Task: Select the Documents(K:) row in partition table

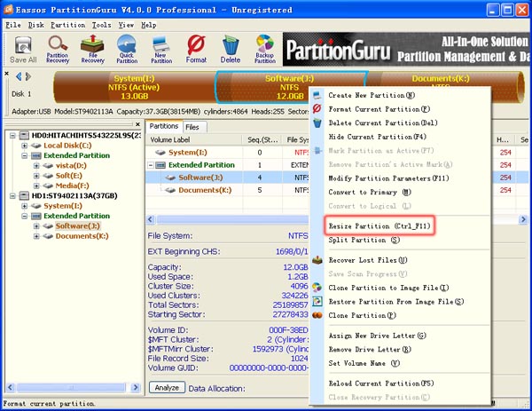Action: point(227,190)
